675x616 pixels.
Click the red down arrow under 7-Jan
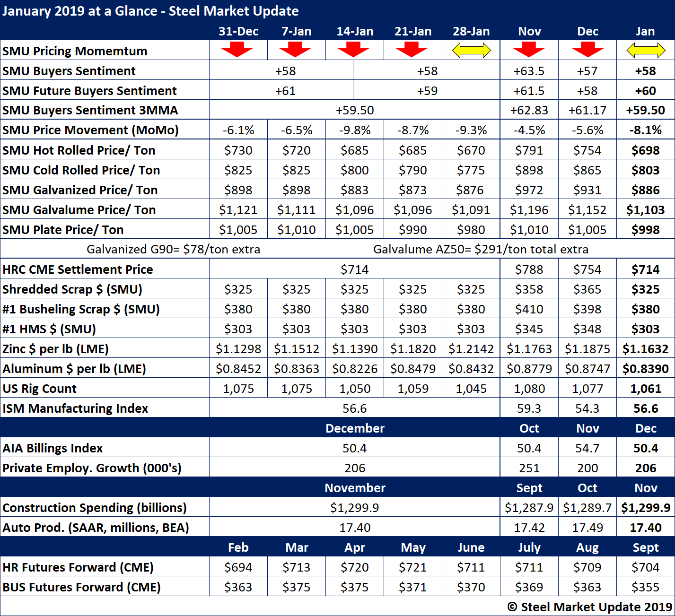click(x=295, y=49)
